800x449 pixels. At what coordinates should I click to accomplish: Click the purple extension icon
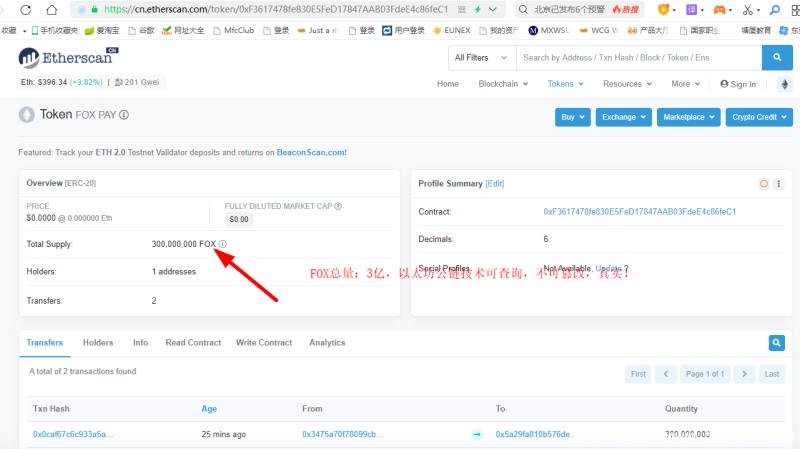tap(691, 10)
